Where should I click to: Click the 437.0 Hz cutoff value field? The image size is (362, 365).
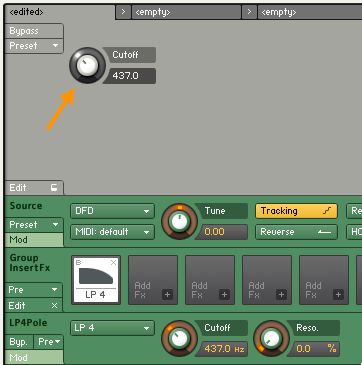point(222,349)
